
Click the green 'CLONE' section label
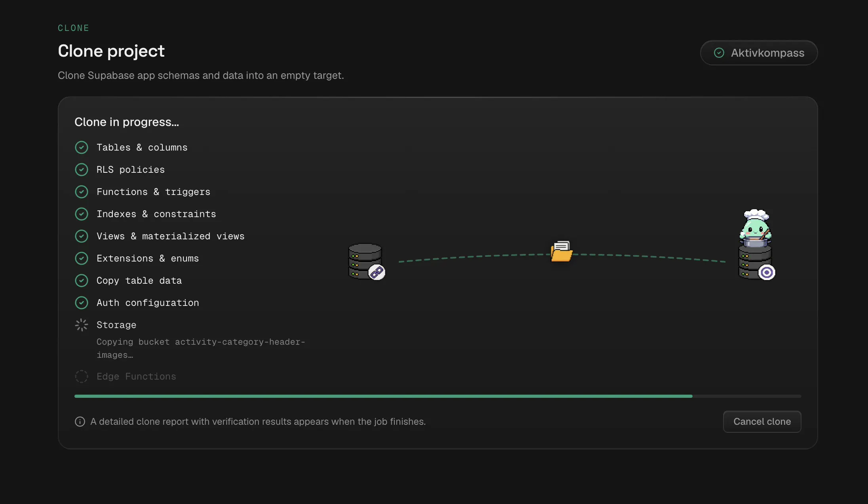click(74, 28)
